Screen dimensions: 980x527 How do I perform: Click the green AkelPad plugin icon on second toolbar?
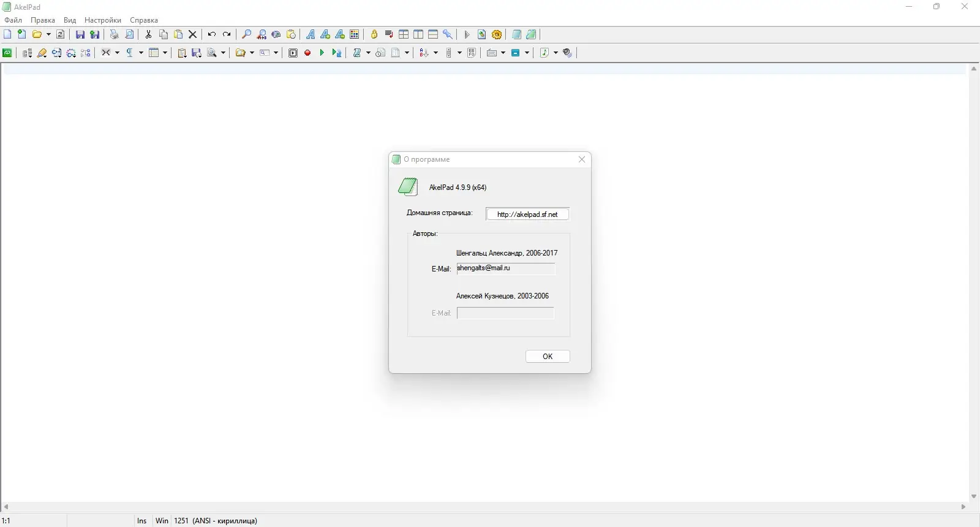tap(7, 53)
